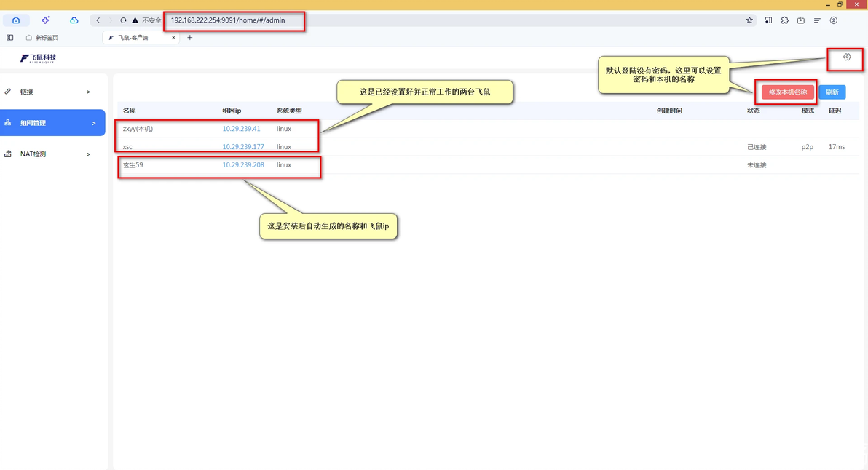This screenshot has width=868, height=470.
Task: Open the IP link 10.29.239.208
Action: coord(243,164)
